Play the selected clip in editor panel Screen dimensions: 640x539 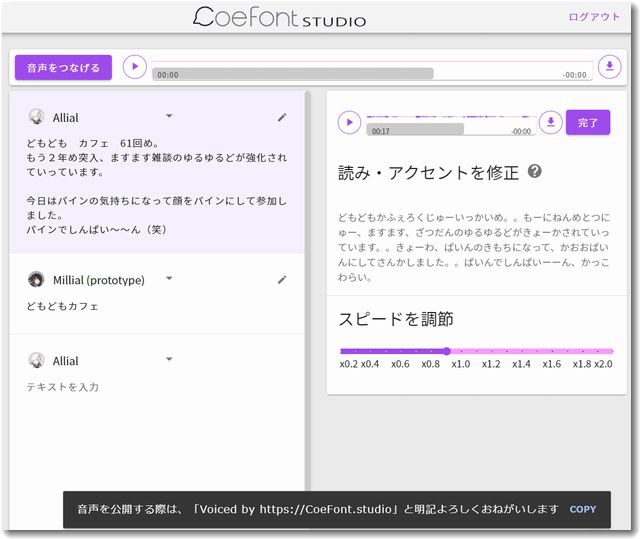(x=349, y=122)
